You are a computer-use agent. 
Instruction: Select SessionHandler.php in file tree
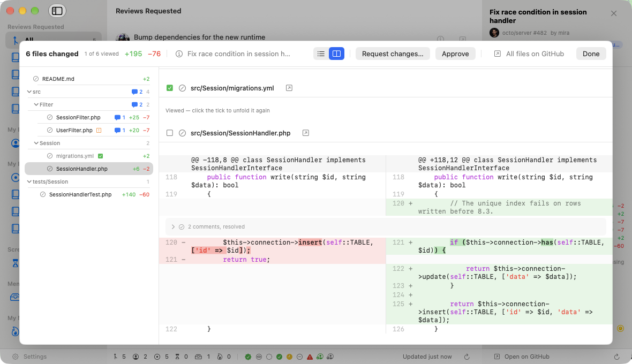point(89,169)
